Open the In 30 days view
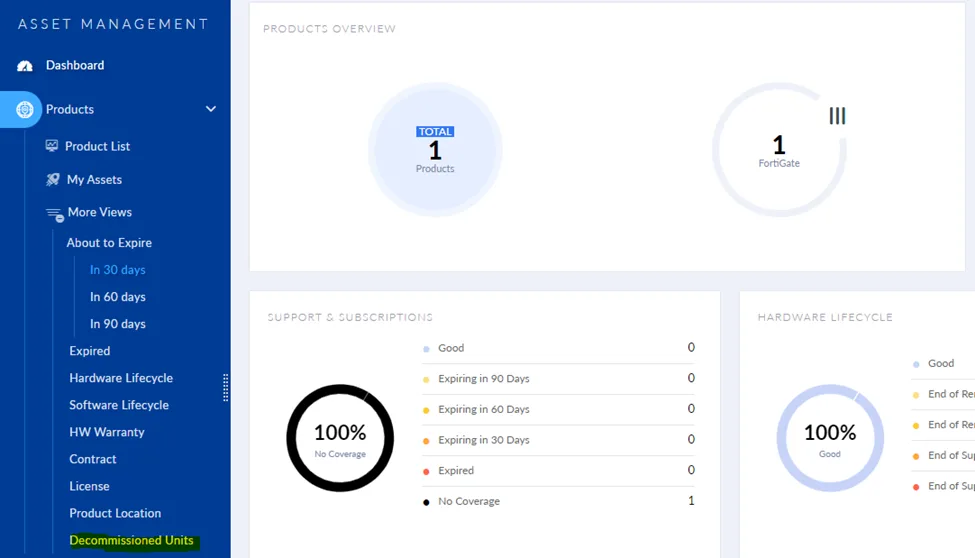The image size is (975, 558). click(117, 270)
